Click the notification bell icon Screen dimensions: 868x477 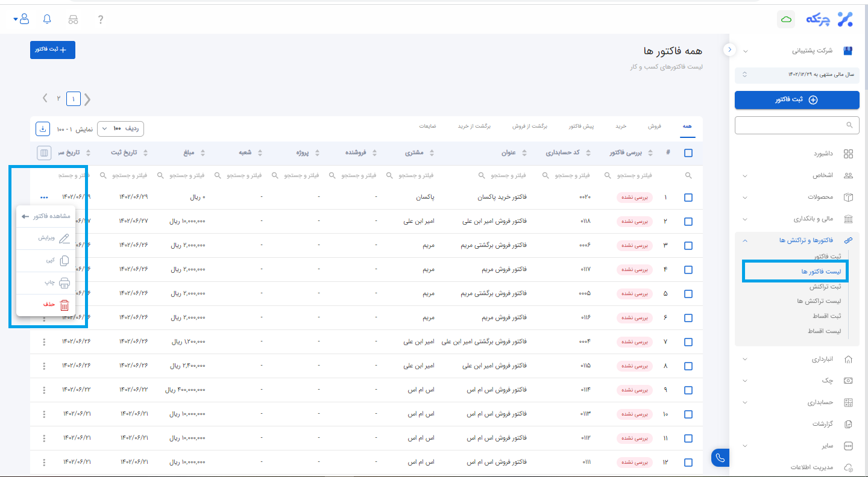(48, 19)
